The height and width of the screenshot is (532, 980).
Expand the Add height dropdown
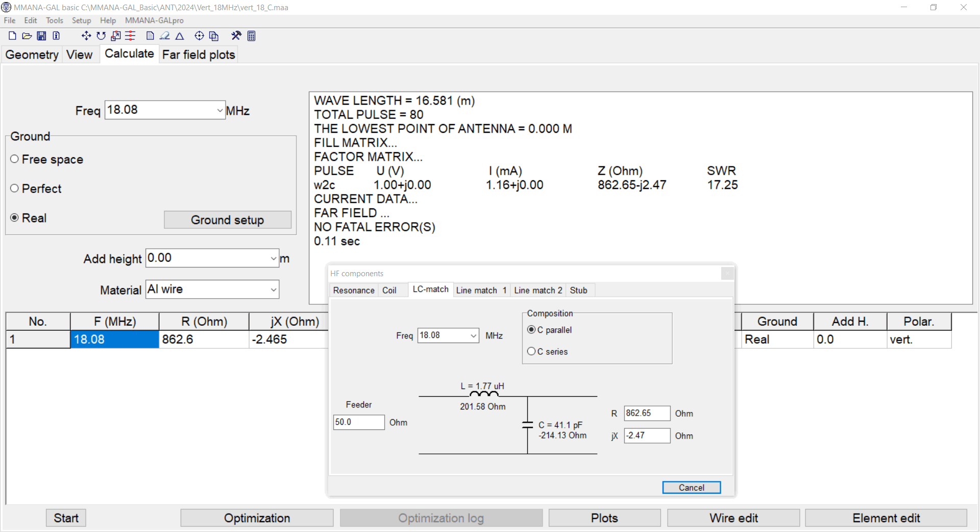[x=273, y=259]
